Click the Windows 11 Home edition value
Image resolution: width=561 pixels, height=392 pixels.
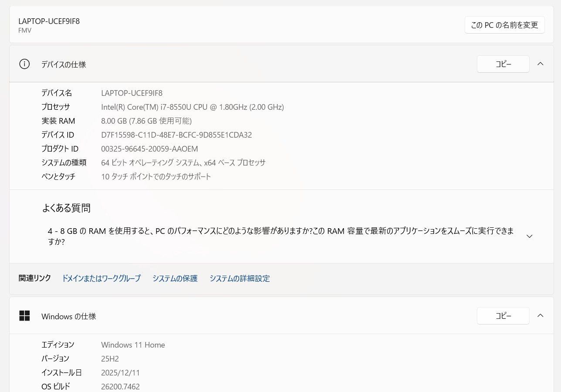pyautogui.click(x=133, y=345)
